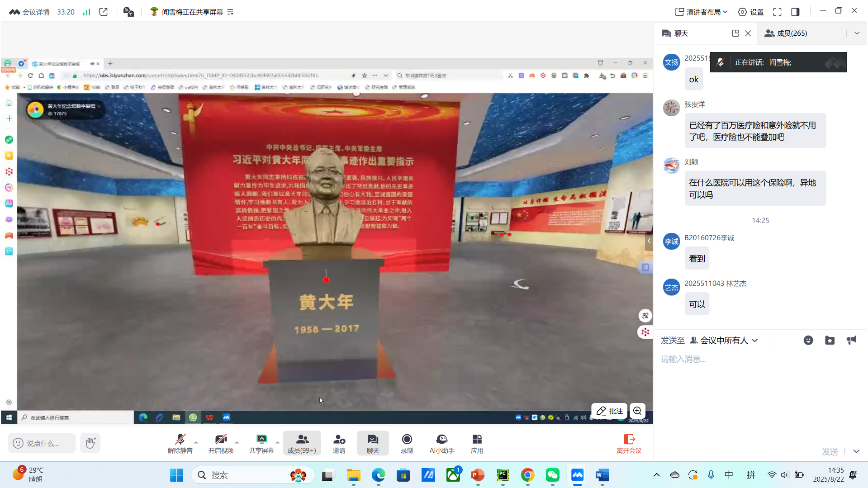Click the 离开会议 leave button
Screen dimensions: 868x488
click(x=629, y=443)
